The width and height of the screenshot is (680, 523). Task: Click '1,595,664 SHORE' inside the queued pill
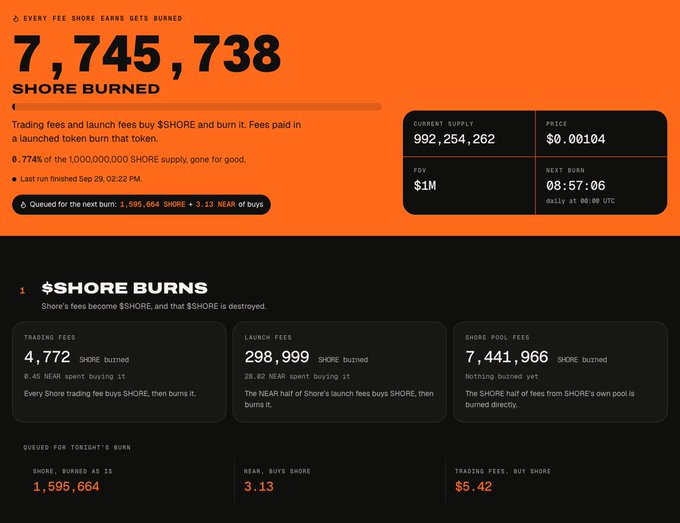[x=153, y=204]
